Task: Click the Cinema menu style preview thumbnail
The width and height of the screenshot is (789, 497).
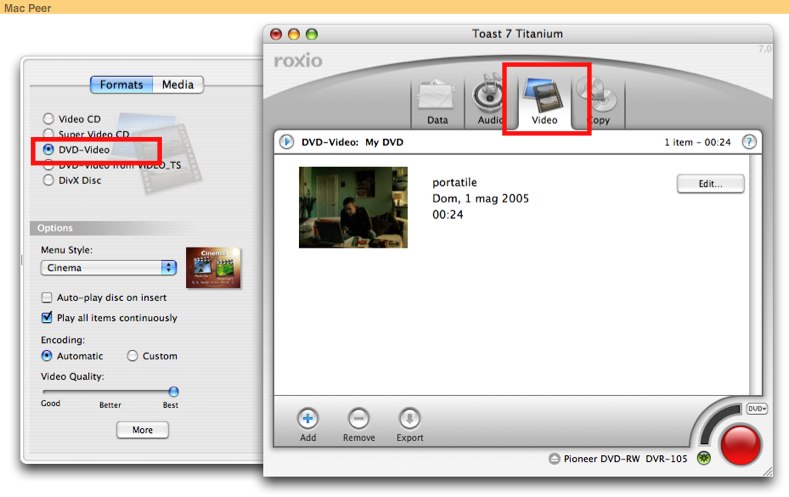Action: point(213,267)
